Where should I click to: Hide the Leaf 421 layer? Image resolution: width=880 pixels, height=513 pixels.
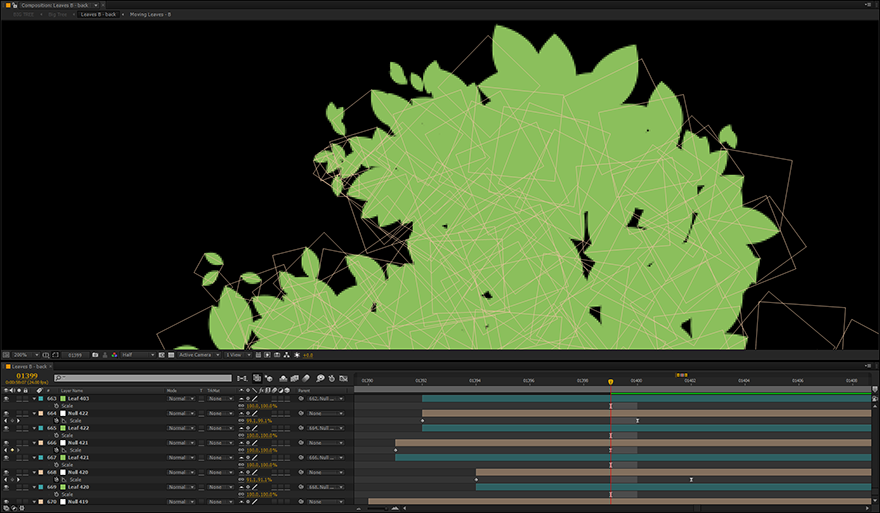pyautogui.click(x=6, y=457)
